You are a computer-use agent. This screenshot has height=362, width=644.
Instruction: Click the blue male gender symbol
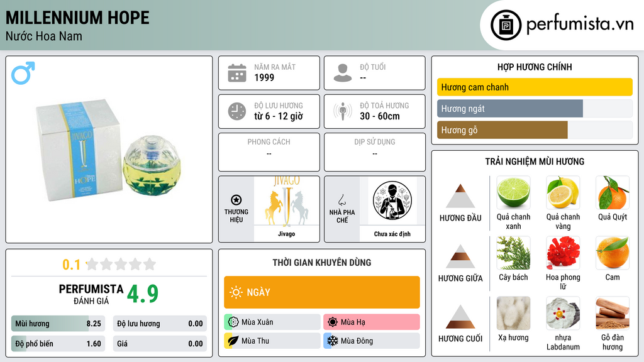[x=23, y=73]
